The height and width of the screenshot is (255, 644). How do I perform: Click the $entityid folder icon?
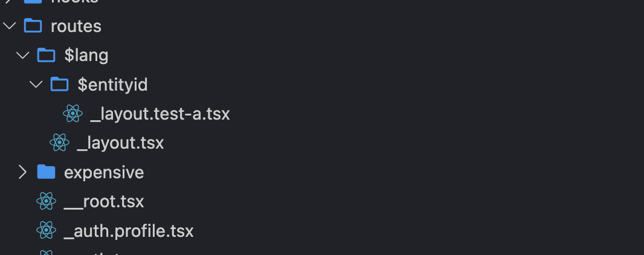point(59,85)
